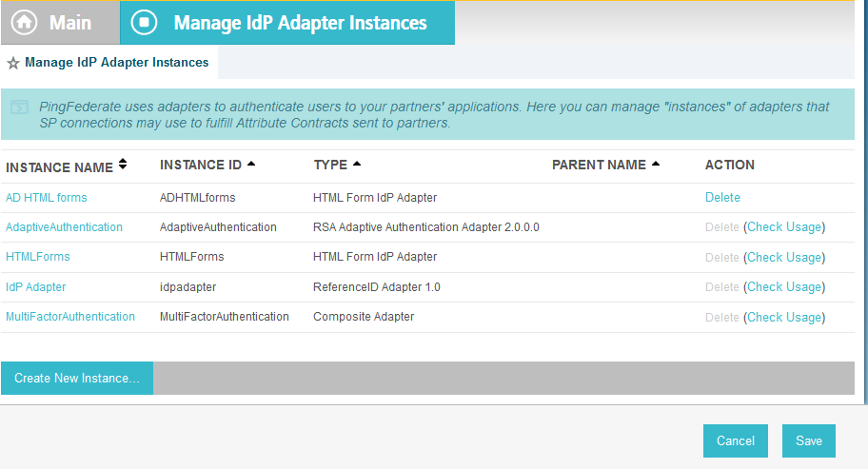
Task: Click the info panel icon in help banner
Action: 19,107
